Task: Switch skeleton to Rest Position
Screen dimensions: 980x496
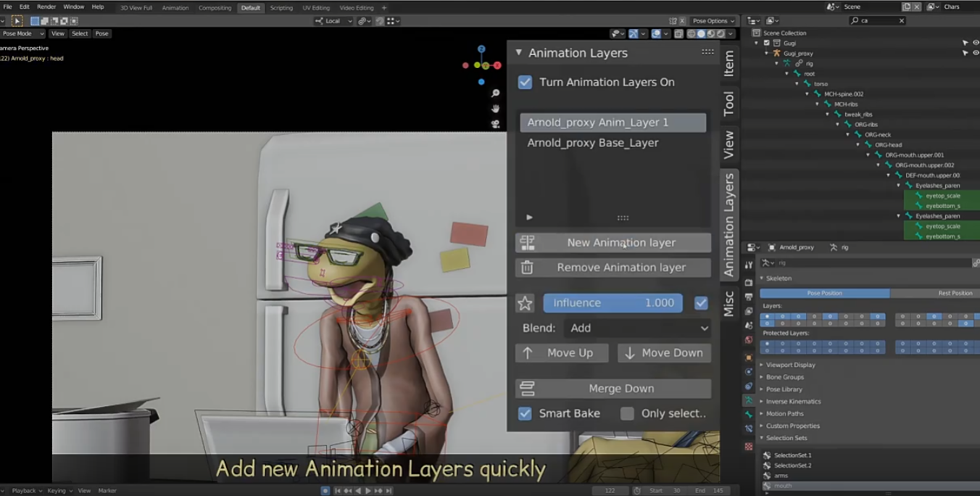Action: pyautogui.click(x=955, y=293)
